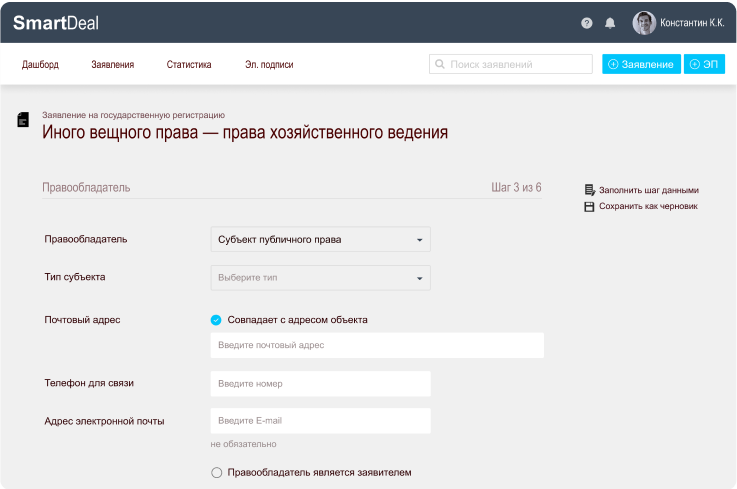Screen dimensions: 737x489
Task: Open the Эл. подписи tab
Action: 269,64
